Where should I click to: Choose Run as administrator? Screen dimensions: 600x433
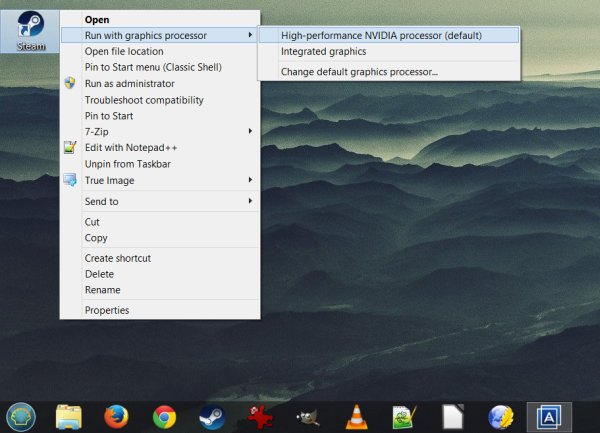tap(130, 84)
